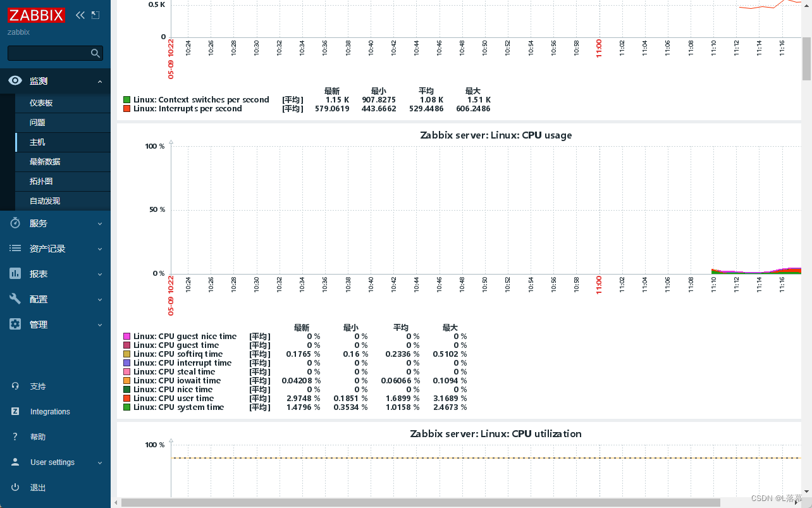Click the eye icon for 监测
The height and width of the screenshot is (508, 812).
click(x=15, y=81)
